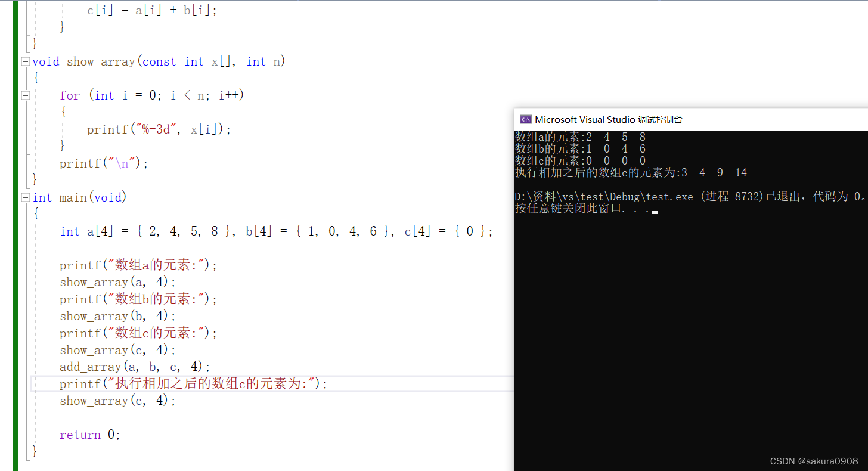Click printf("数组b的元素:") line

(139, 299)
